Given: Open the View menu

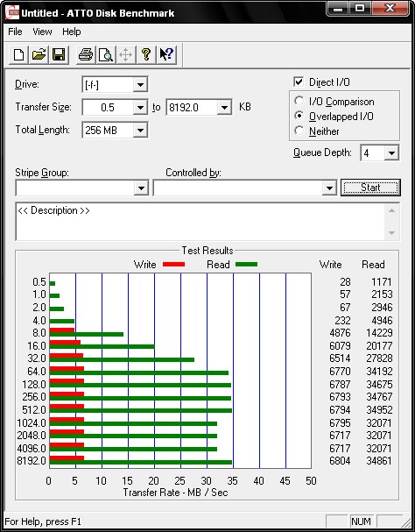Looking at the screenshot, I should point(42,32).
